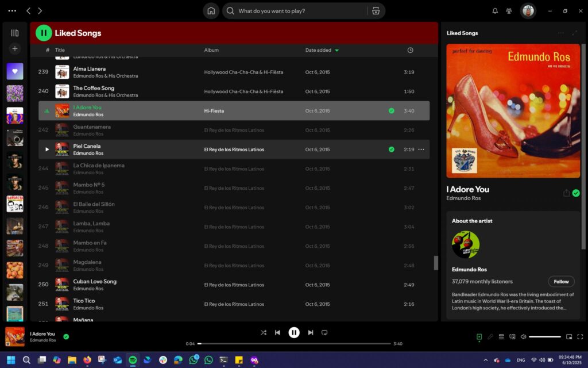Open the notifications bell (What's New)

coord(495,11)
